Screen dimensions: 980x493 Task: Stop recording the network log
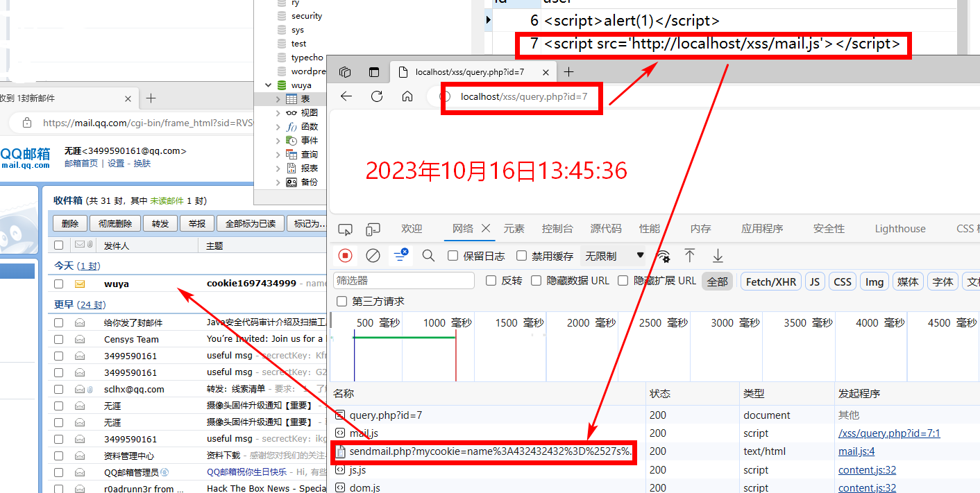click(345, 256)
